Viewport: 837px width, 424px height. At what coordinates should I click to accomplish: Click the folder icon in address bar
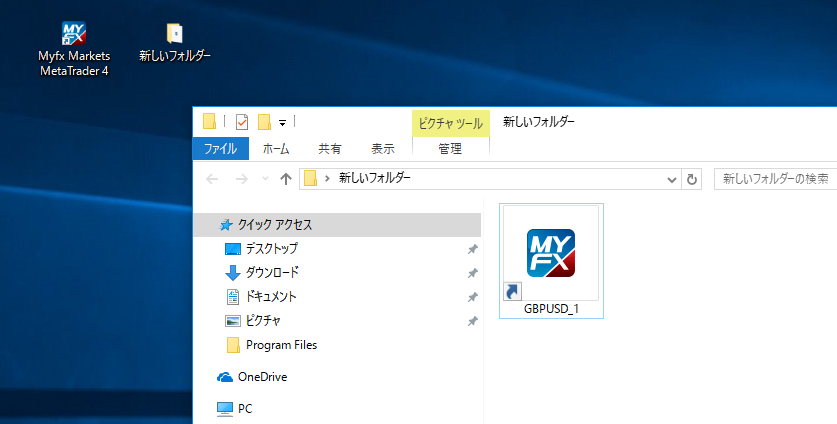(x=311, y=179)
